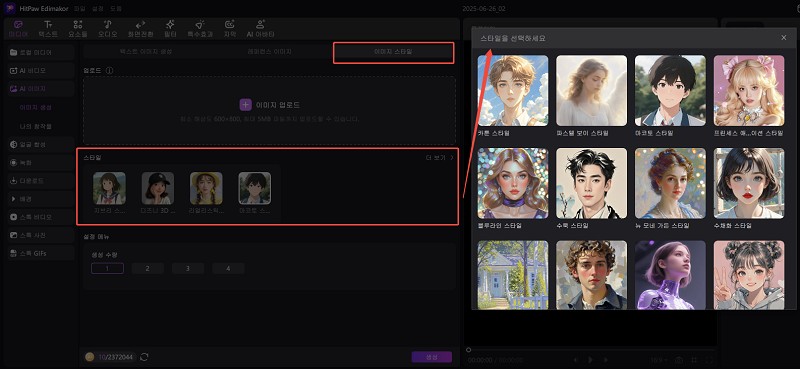Screen dimensions: 800x369
Task: Open the 요소들 (Elements) tool
Action: click(x=78, y=29)
